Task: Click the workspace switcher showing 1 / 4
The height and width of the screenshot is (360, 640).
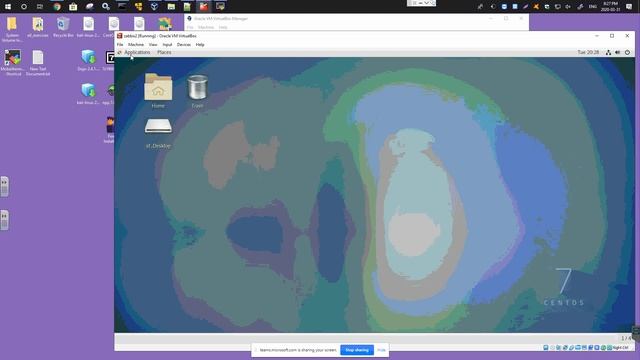Action: (x=626, y=338)
